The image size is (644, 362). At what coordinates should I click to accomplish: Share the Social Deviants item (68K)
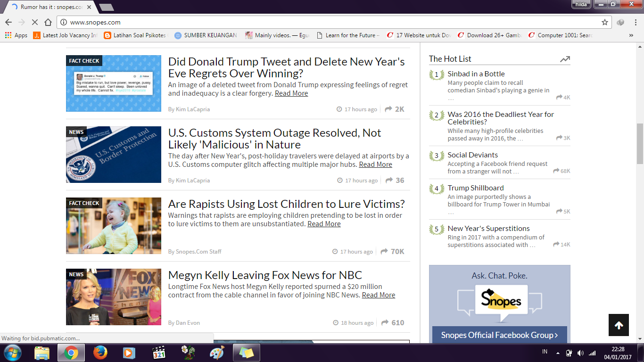pos(562,171)
